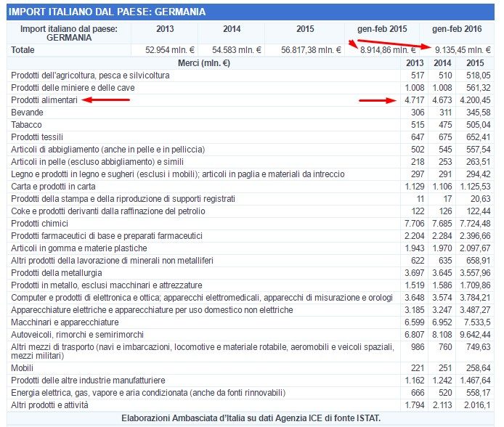Click the Prodotti chimici 2015 value '7.724,48'
504x427 pixels.
point(475,224)
